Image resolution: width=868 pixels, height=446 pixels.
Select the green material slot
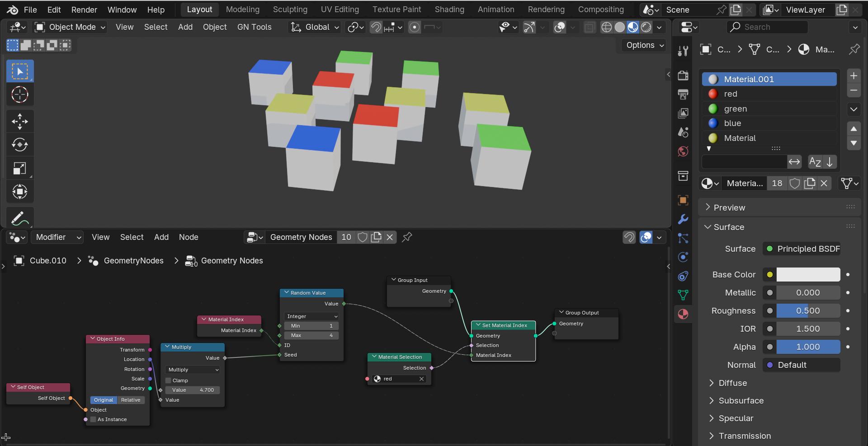(769, 109)
